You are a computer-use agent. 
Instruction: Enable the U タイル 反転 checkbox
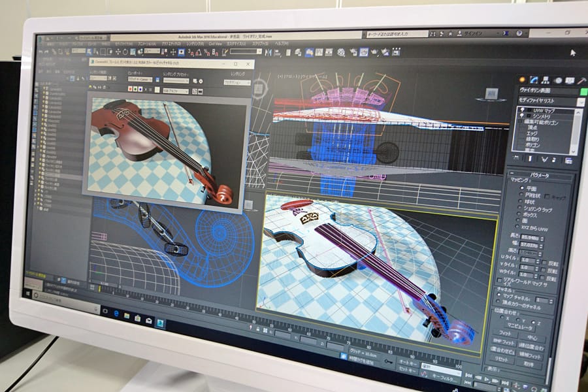[x=544, y=262]
